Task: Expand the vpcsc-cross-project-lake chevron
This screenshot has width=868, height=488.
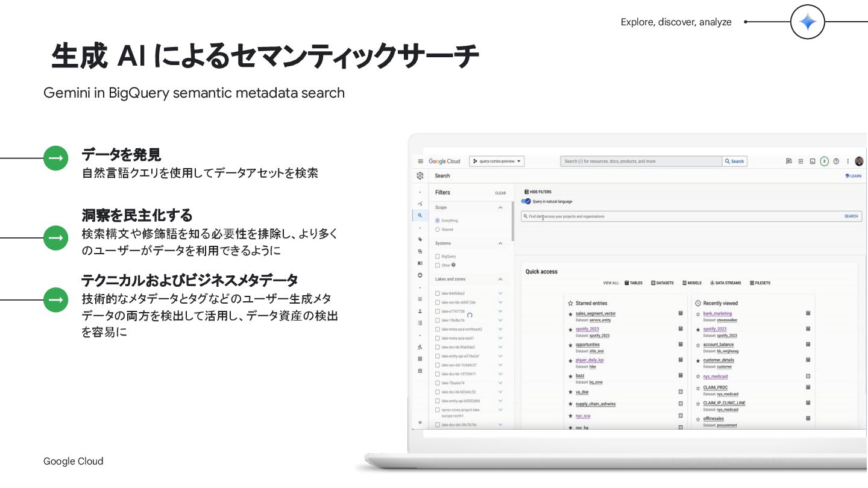Action: click(x=500, y=410)
